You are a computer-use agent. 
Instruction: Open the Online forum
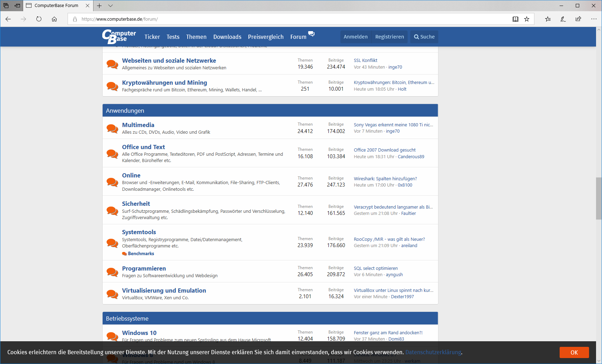click(131, 175)
